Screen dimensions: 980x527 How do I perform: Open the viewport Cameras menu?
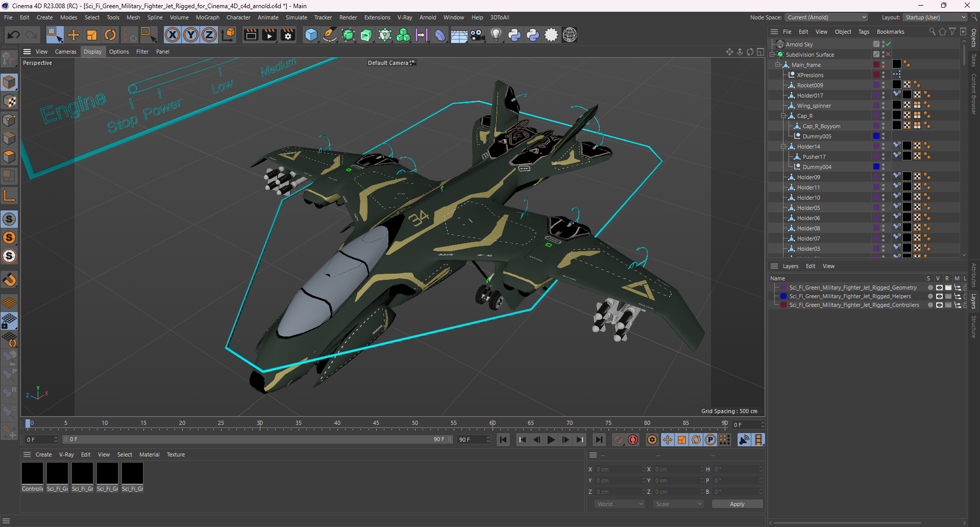pos(65,52)
